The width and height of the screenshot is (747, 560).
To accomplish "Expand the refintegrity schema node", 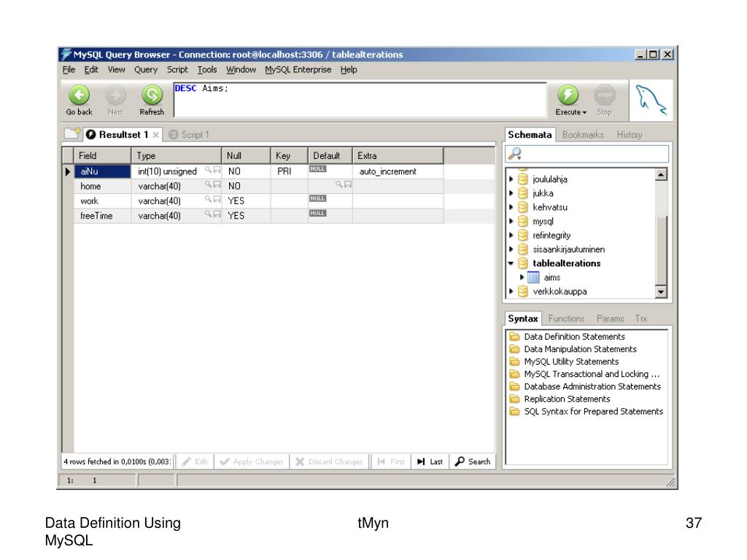I will (x=511, y=236).
